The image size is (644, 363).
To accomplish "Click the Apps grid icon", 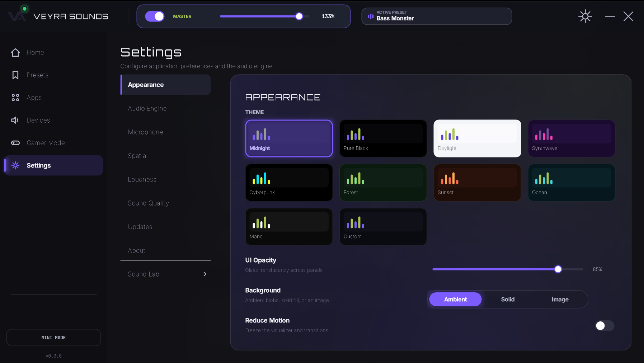I will pos(15,98).
